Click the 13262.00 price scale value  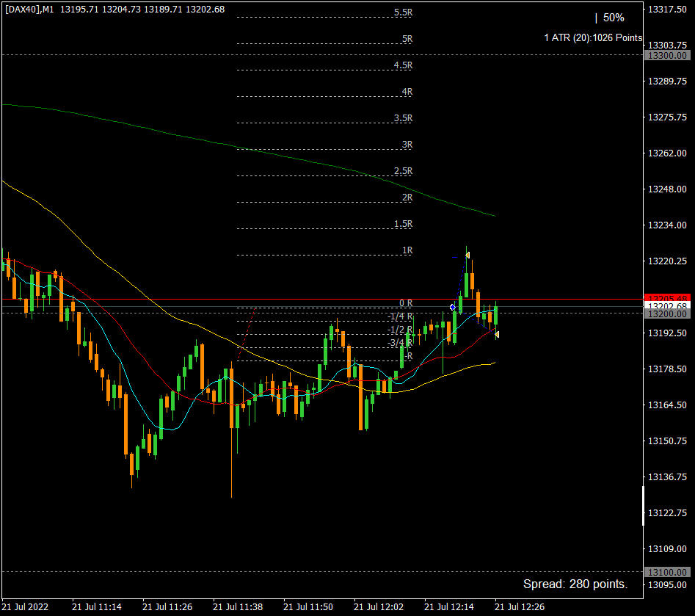pos(667,153)
